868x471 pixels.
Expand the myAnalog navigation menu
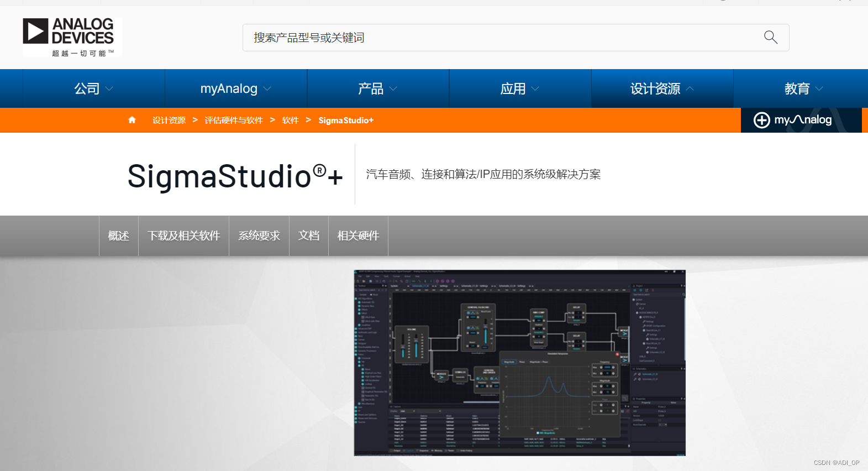tap(236, 88)
